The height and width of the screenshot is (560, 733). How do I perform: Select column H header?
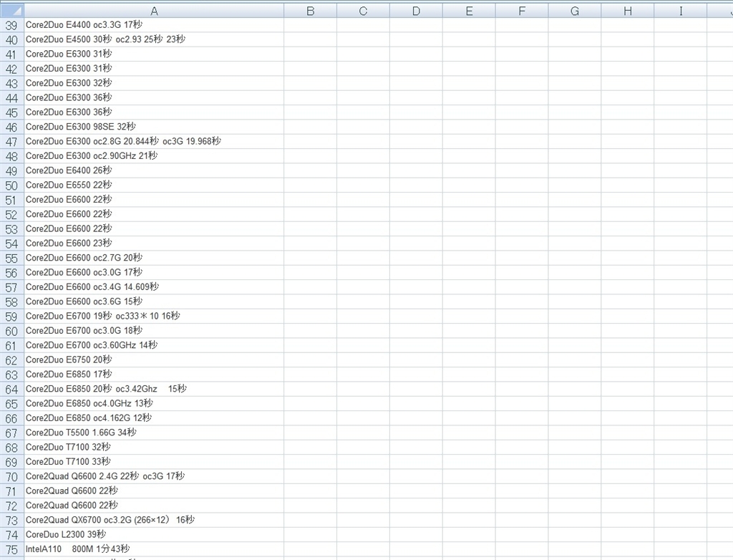click(627, 11)
